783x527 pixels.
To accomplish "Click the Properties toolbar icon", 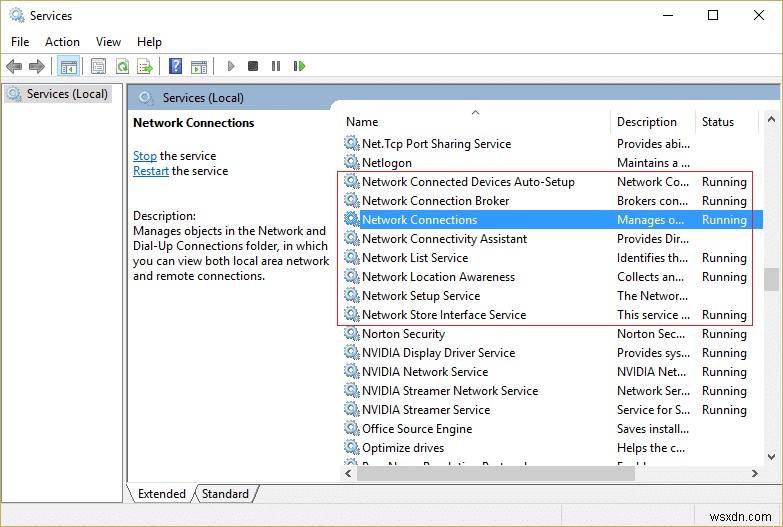I will point(98,67).
